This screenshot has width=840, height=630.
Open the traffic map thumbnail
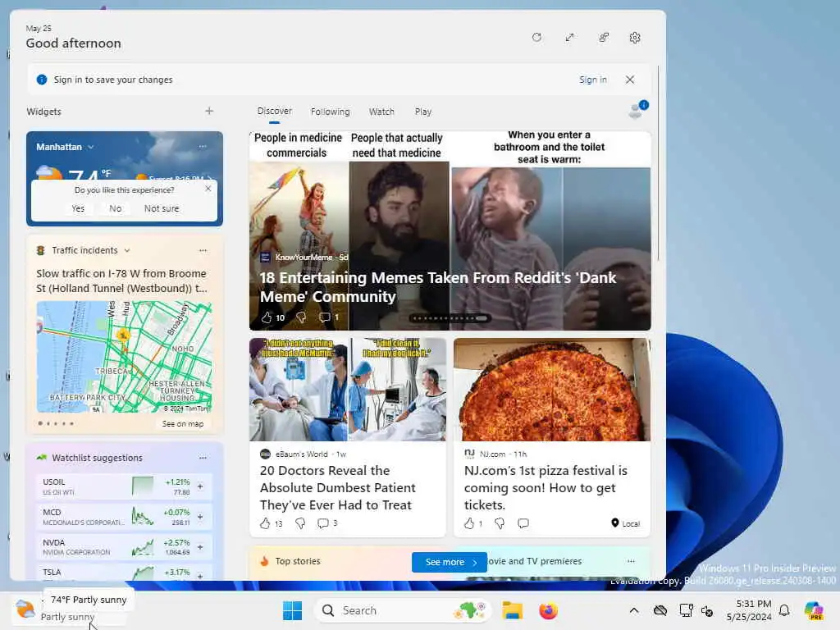point(125,357)
